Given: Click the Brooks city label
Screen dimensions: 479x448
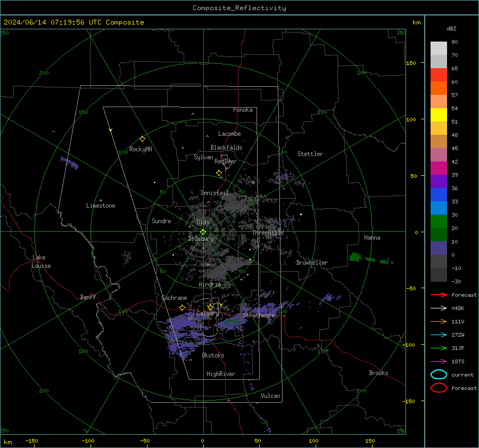Looking at the screenshot, I should [378, 373].
